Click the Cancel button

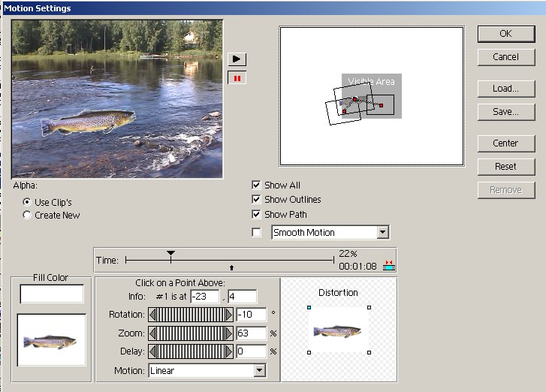[506, 57]
